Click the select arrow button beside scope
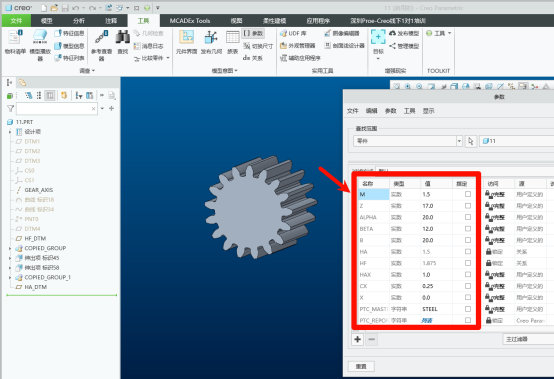The width and height of the screenshot is (554, 379). click(471, 141)
